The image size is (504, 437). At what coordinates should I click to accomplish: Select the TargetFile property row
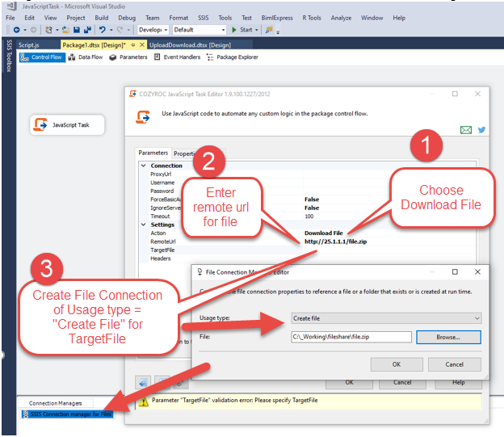click(309, 250)
